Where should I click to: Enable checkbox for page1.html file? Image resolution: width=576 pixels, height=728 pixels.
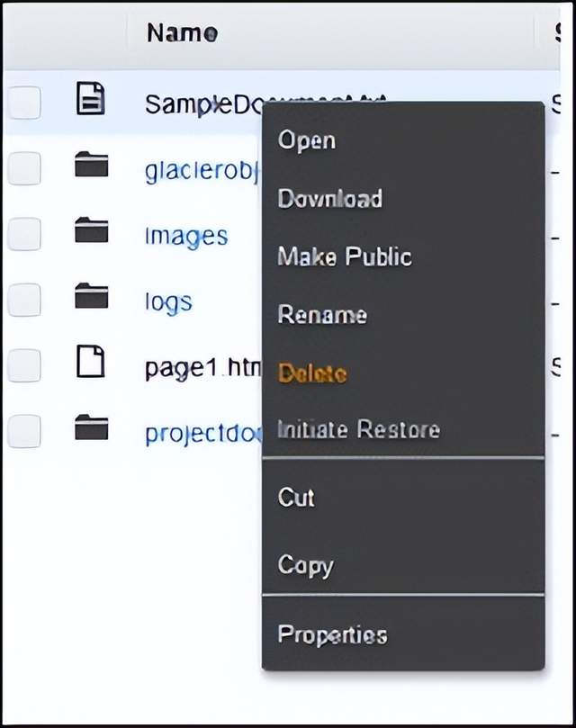pos(24,365)
